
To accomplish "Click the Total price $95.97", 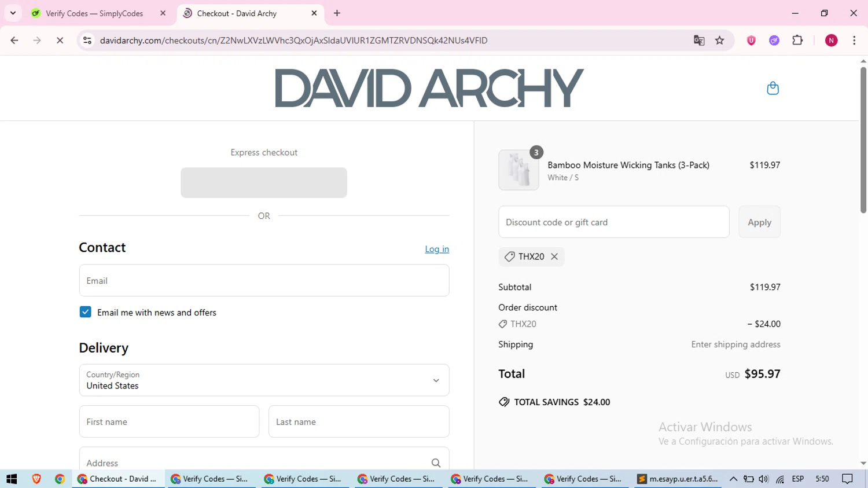I will pyautogui.click(x=762, y=374).
